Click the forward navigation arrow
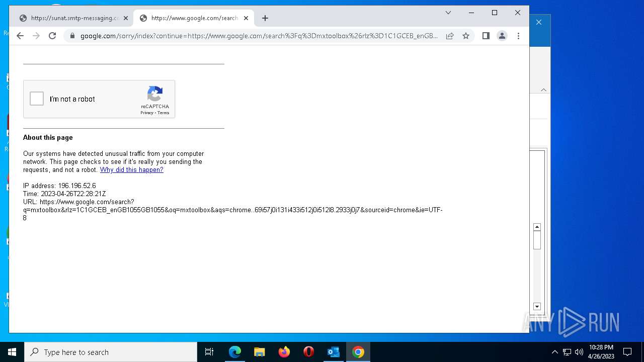644x362 pixels. point(36,36)
